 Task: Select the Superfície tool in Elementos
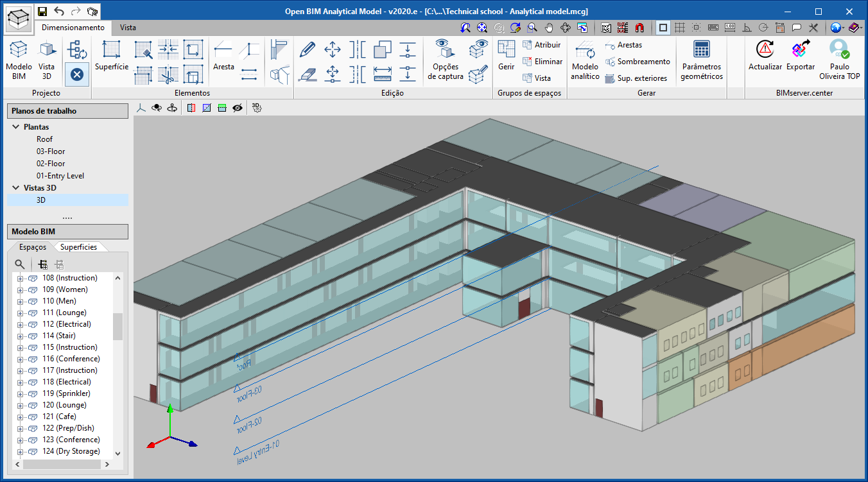[x=110, y=56]
